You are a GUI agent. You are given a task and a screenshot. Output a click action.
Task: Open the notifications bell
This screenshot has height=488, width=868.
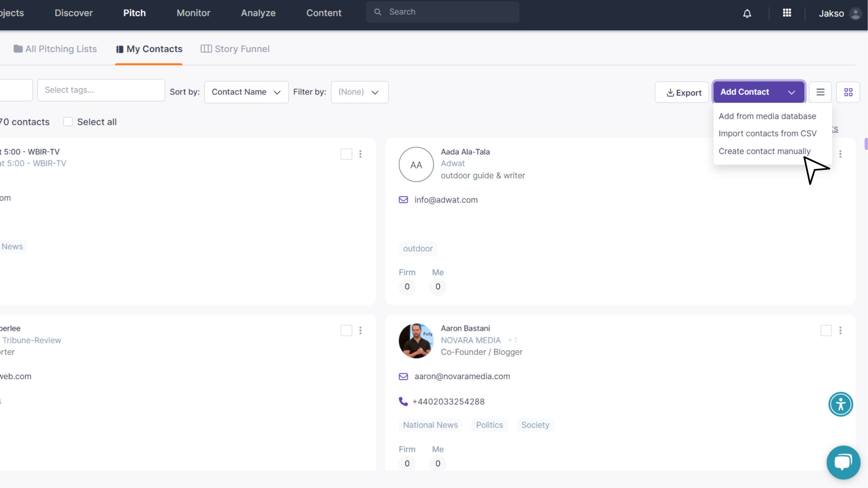point(747,14)
